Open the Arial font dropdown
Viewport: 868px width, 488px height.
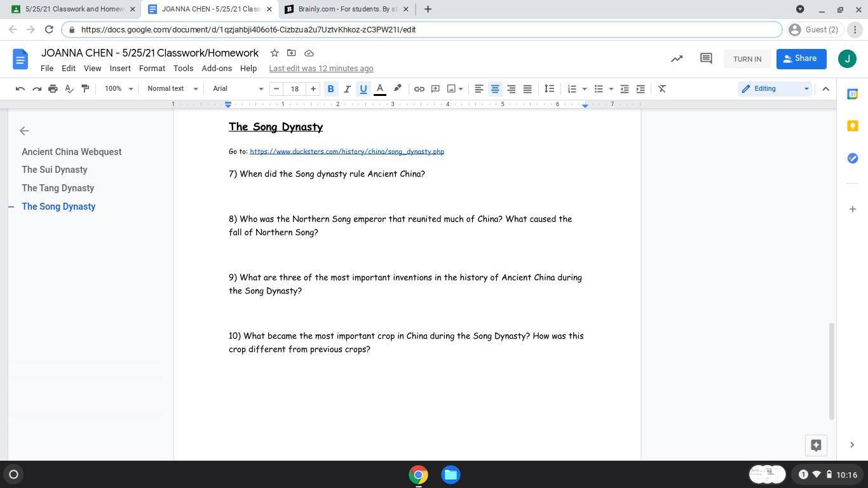(238, 89)
